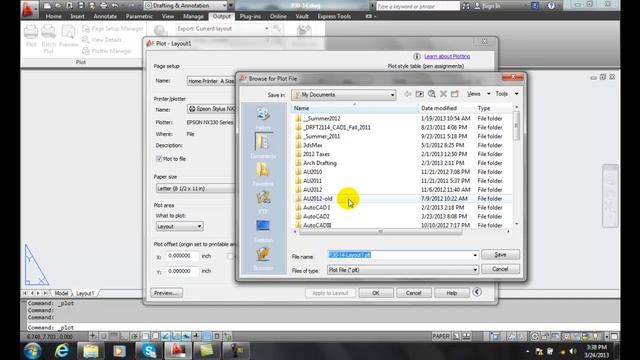Image resolution: width=640 pixels, height=360 pixels.
Task: Click the X plot offset input field
Action: point(182,256)
